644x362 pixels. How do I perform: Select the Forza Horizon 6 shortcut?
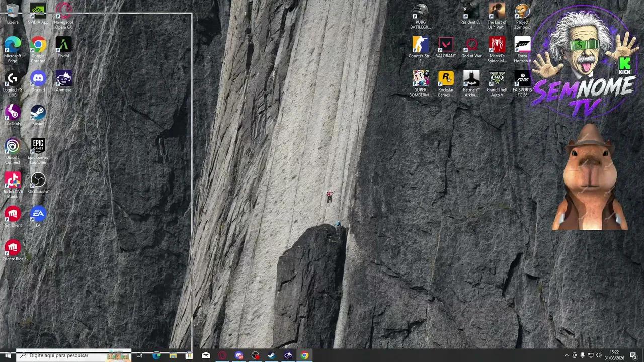point(522,50)
